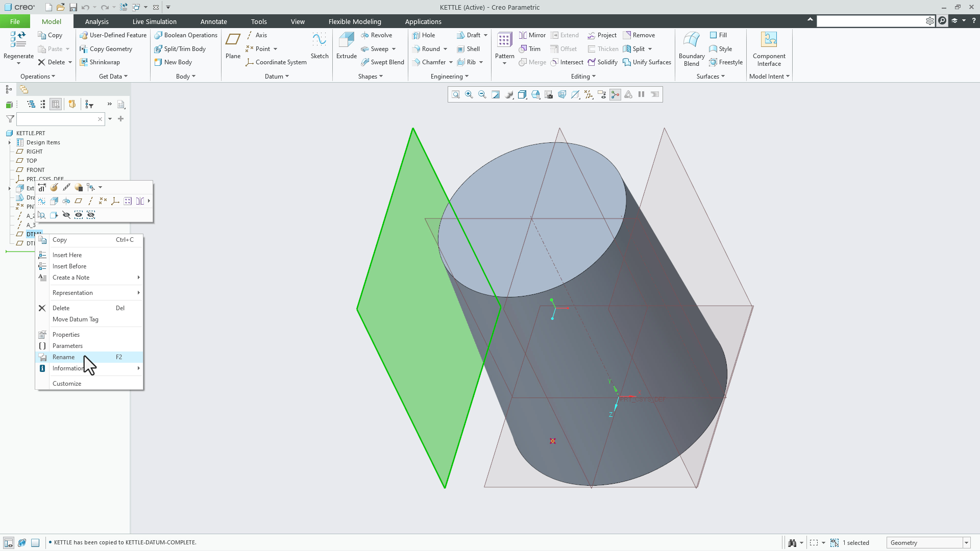Activate the Mirror tool

pyautogui.click(x=532, y=35)
